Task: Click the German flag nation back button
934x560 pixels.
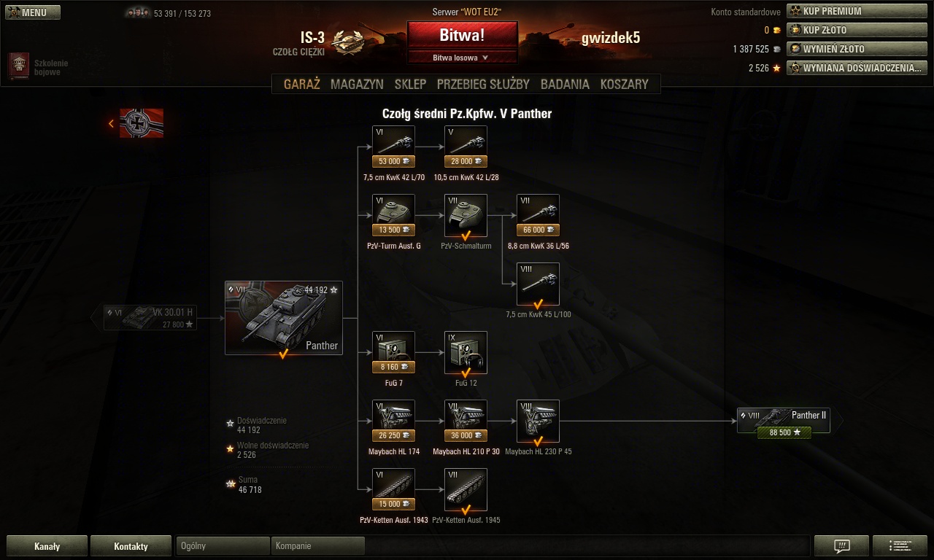Action: 136,123
